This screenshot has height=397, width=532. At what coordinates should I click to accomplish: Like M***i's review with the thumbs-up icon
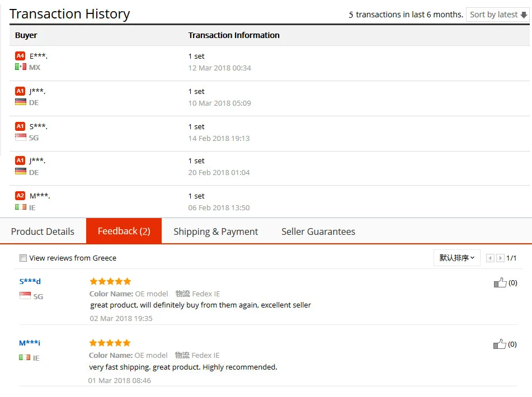click(x=500, y=344)
